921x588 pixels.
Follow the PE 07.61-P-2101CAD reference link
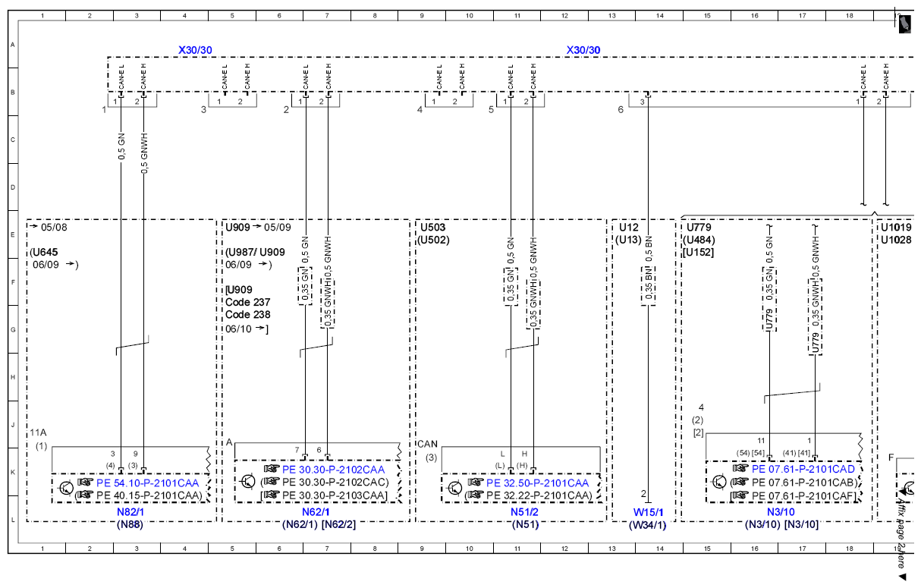tap(803, 470)
